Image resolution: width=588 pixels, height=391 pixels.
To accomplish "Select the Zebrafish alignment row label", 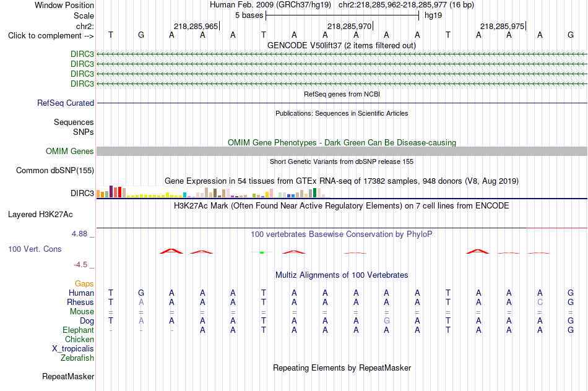I will pyautogui.click(x=77, y=358).
